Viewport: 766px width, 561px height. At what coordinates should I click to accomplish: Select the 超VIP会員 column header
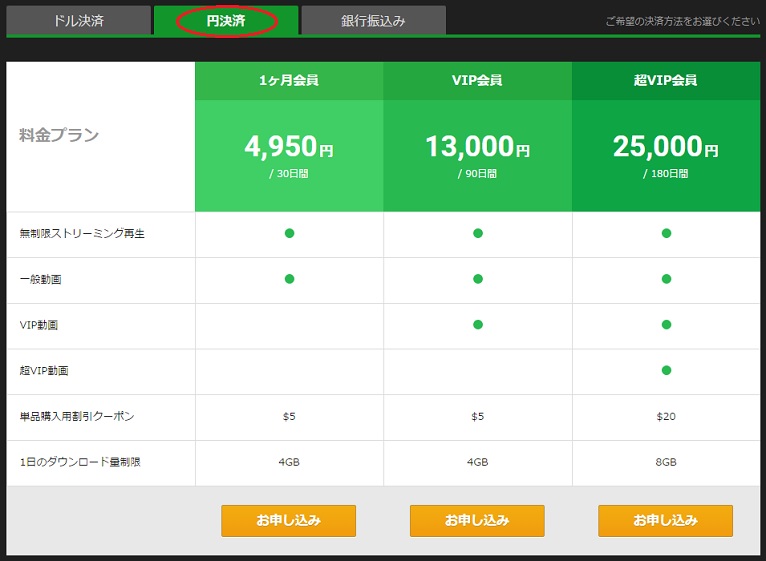pos(666,81)
